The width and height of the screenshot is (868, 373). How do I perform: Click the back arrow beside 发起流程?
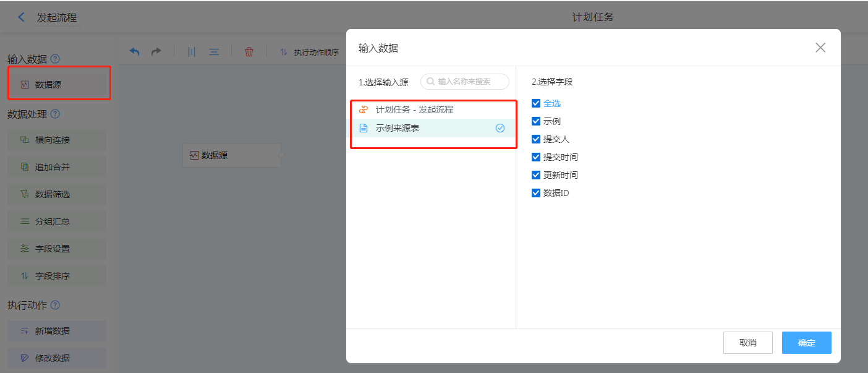point(22,17)
